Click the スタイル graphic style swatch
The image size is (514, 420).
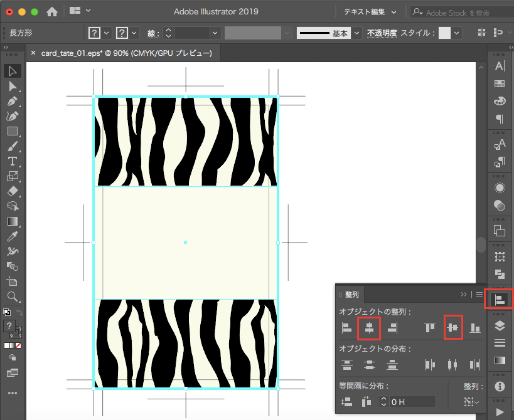click(444, 33)
